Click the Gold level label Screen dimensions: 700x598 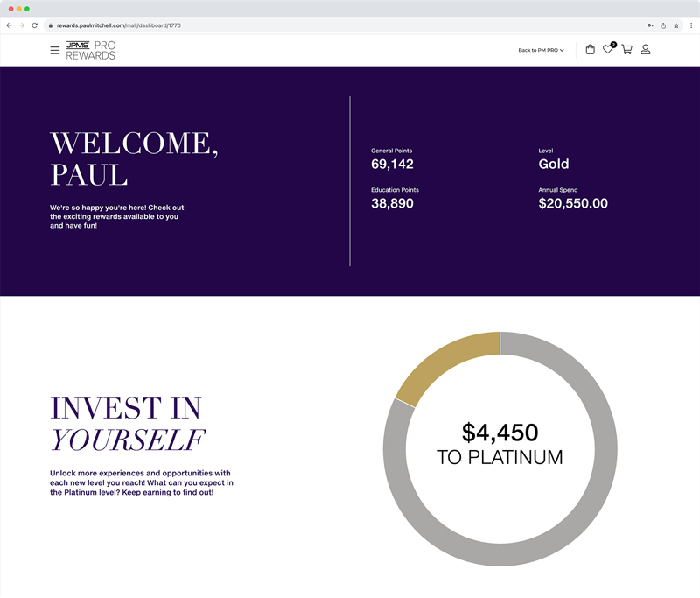pos(554,164)
